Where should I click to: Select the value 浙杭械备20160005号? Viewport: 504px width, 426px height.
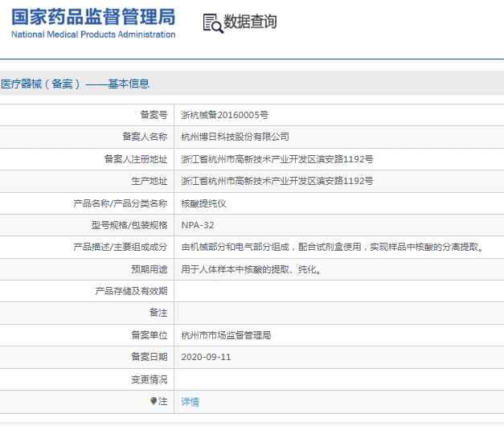pos(225,115)
